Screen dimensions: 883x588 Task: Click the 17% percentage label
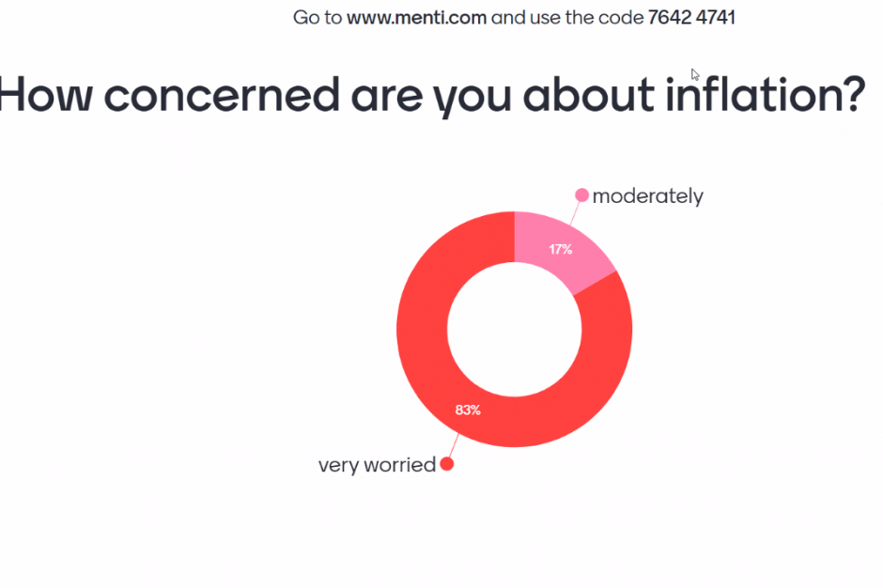(x=561, y=250)
